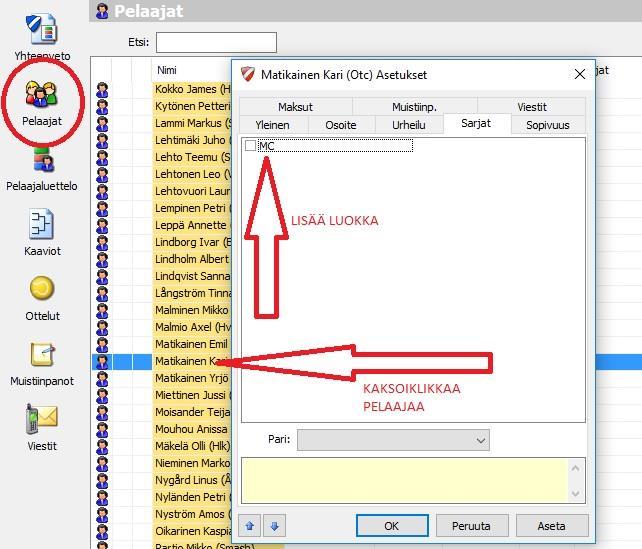Click player icon next to Leppä Annette
This screenshot has height=549, width=642.
[102, 225]
